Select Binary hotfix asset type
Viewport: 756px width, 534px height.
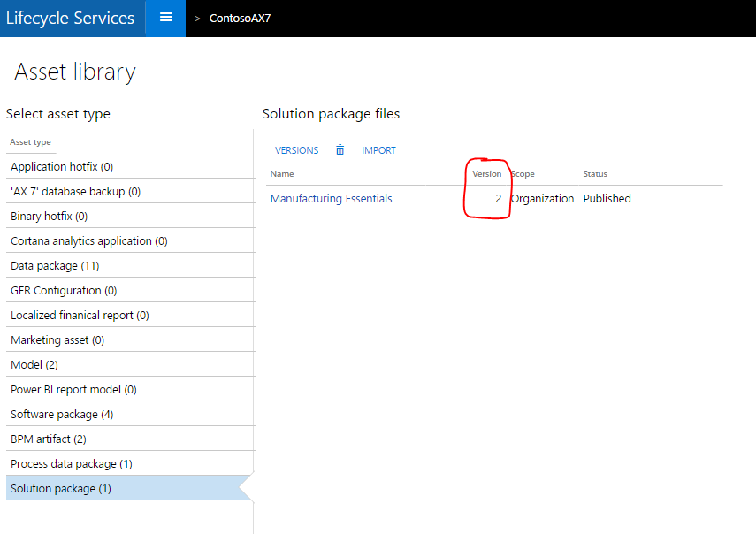click(49, 217)
